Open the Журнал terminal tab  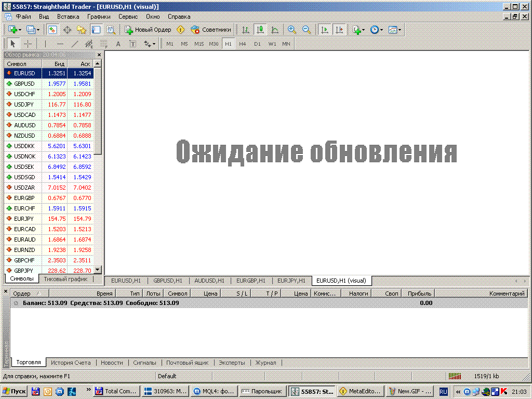coord(265,363)
